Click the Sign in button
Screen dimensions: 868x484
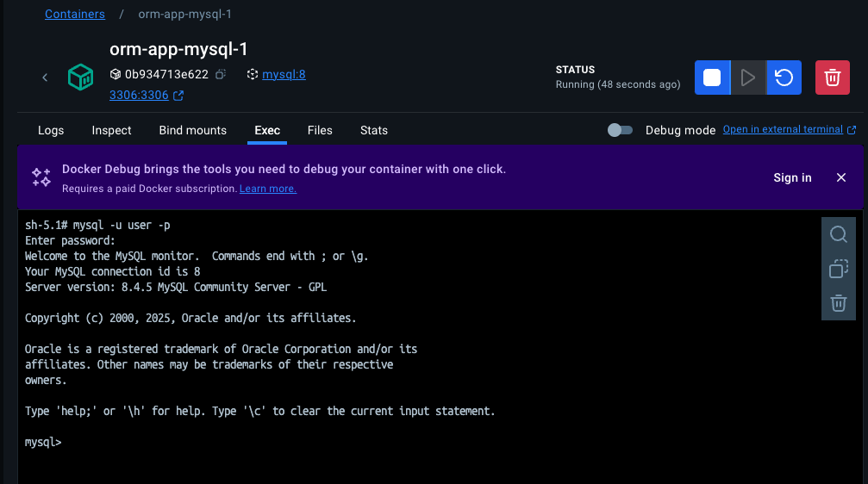(792, 177)
